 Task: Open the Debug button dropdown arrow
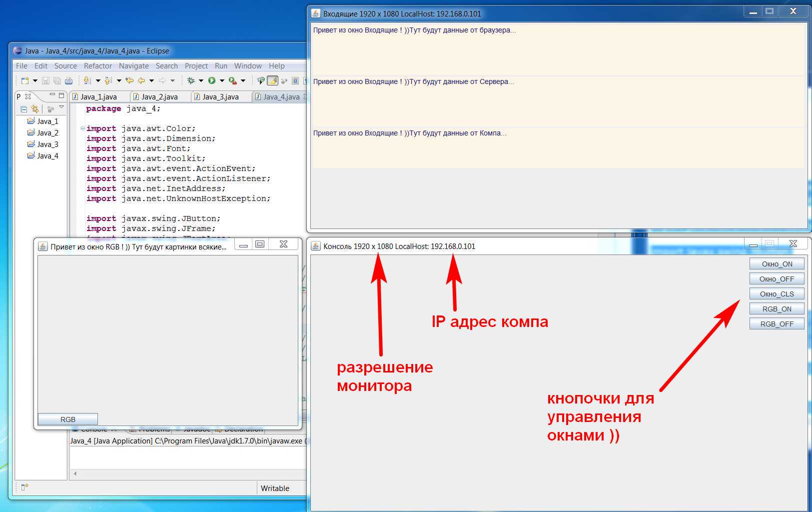tap(201, 80)
